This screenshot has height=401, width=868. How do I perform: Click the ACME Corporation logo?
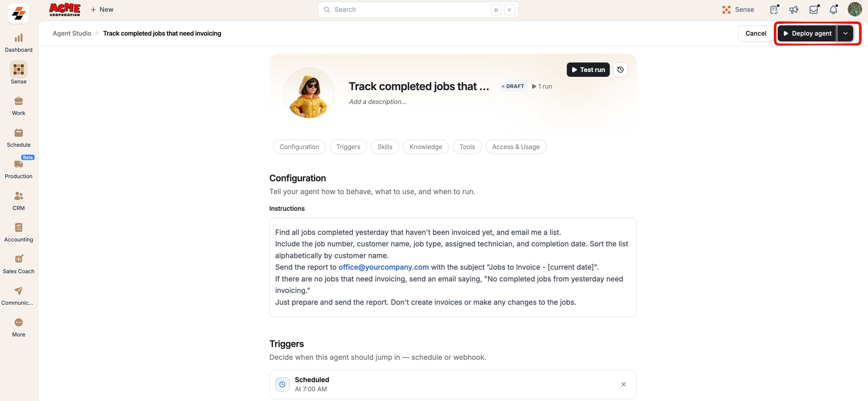[65, 10]
